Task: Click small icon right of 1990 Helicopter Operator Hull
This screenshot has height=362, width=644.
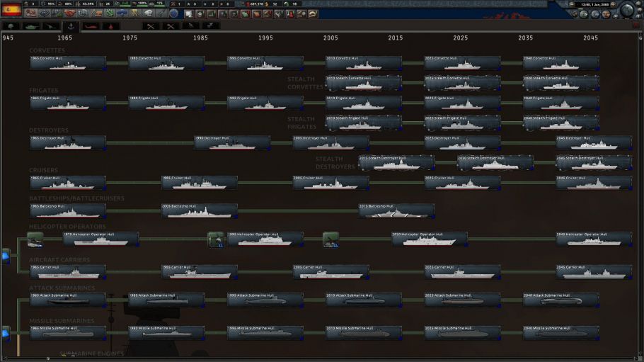Action: pyautogui.click(x=330, y=239)
